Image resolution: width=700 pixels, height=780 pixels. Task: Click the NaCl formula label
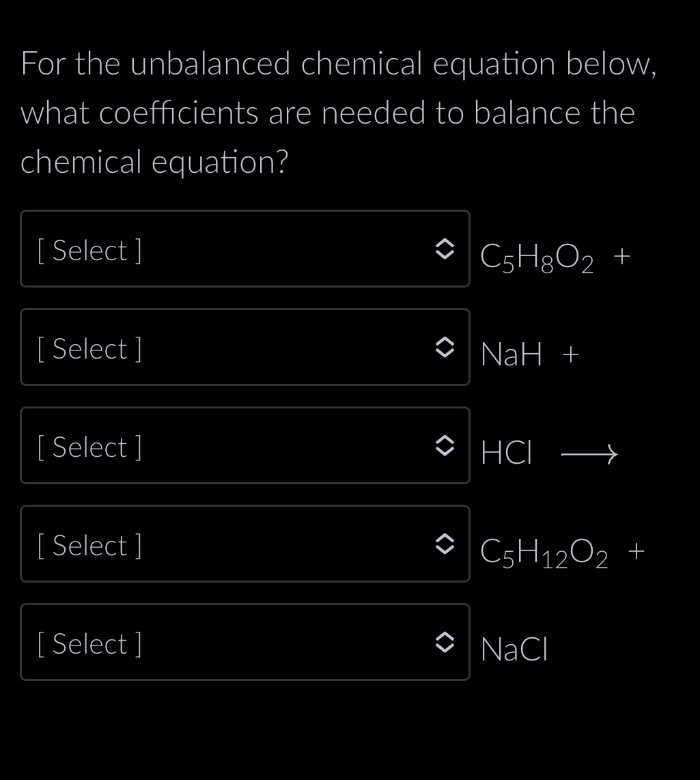[x=514, y=649]
